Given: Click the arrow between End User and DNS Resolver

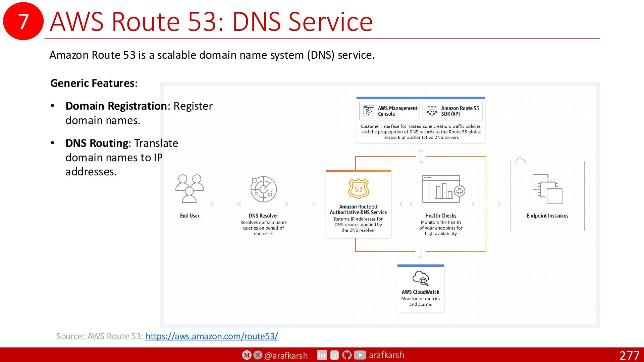Looking at the screenshot, I should (x=225, y=204).
